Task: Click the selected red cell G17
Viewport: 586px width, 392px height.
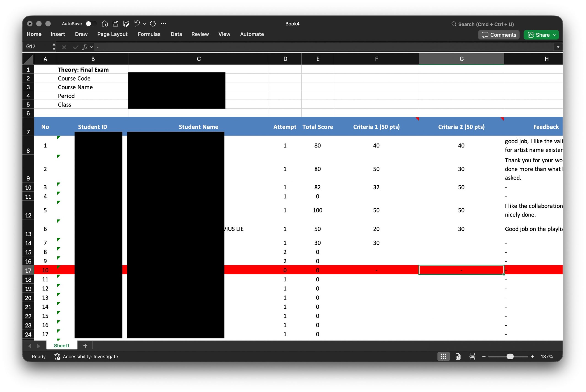Action: (461, 270)
